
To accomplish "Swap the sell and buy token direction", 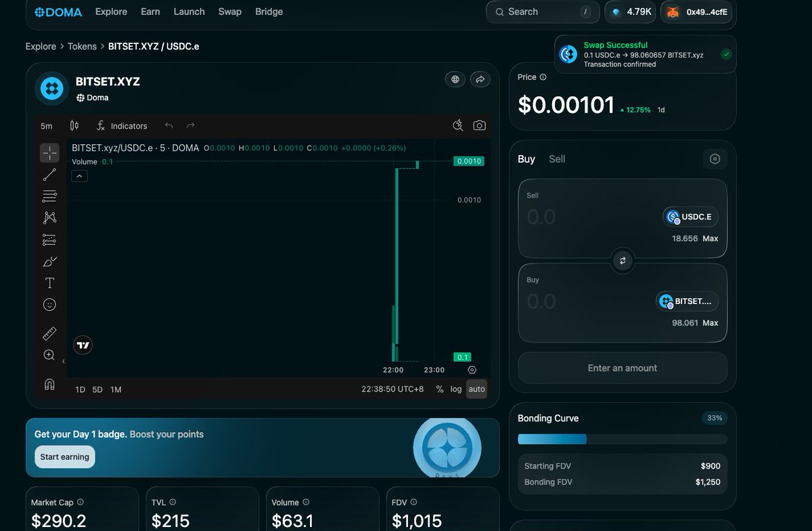I will 623,260.
